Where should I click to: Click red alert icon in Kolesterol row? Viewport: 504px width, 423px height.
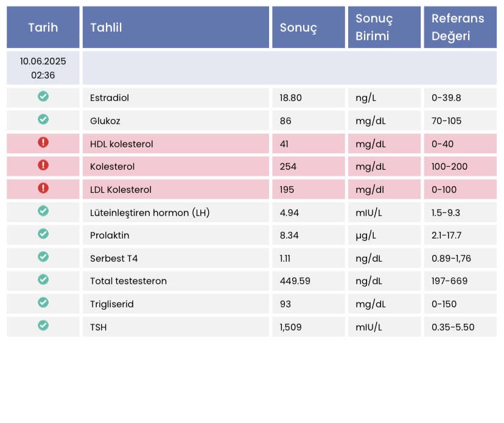tap(43, 165)
